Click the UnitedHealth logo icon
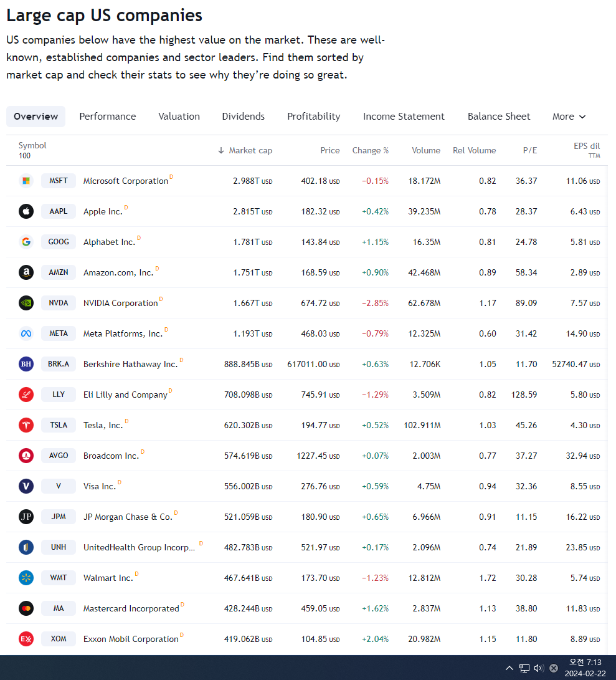Screen dimensions: 616x680 coord(26,547)
